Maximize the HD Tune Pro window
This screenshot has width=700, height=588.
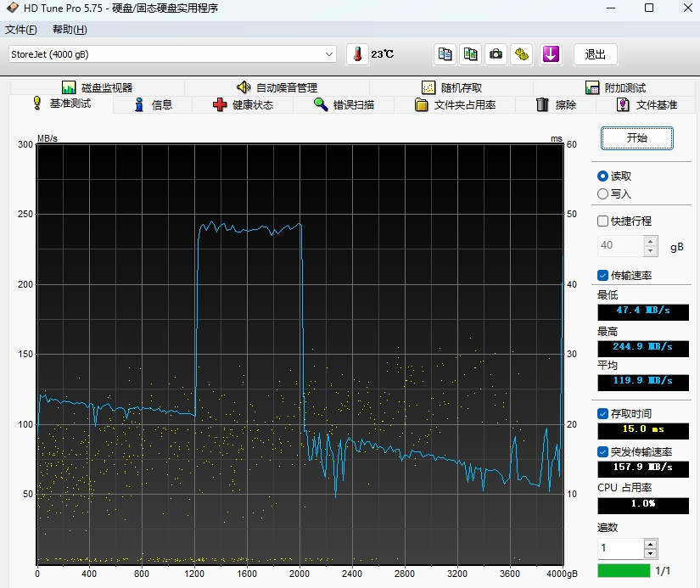tap(649, 8)
